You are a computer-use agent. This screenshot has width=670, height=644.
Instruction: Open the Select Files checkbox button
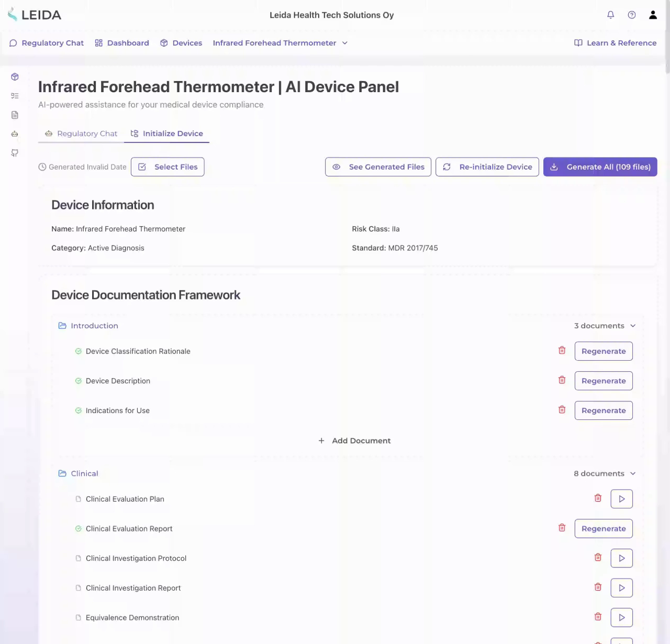(167, 167)
